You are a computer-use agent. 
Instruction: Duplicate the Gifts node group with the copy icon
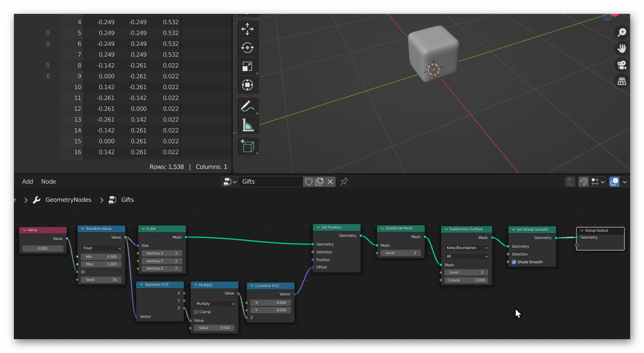tap(319, 182)
